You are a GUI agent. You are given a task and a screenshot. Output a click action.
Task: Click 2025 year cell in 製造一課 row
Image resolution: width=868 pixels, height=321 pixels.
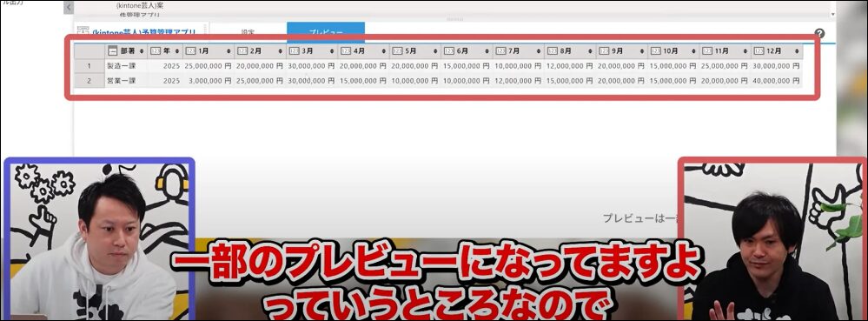pos(165,65)
